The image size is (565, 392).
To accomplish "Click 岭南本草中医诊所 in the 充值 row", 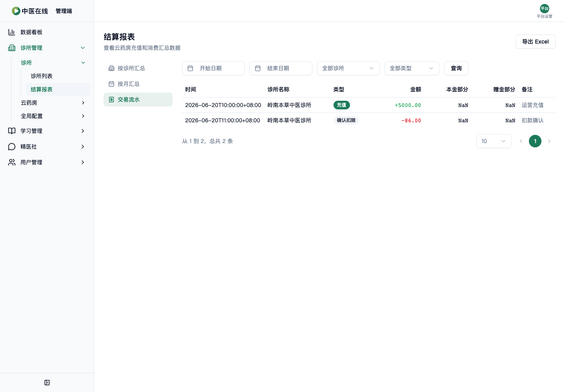I will pyautogui.click(x=290, y=105).
